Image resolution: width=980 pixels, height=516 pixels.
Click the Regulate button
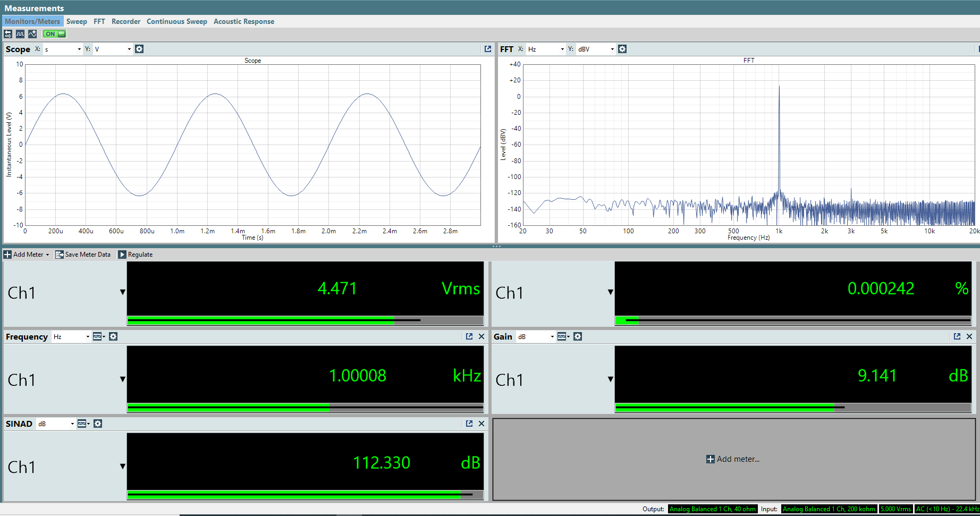click(136, 255)
